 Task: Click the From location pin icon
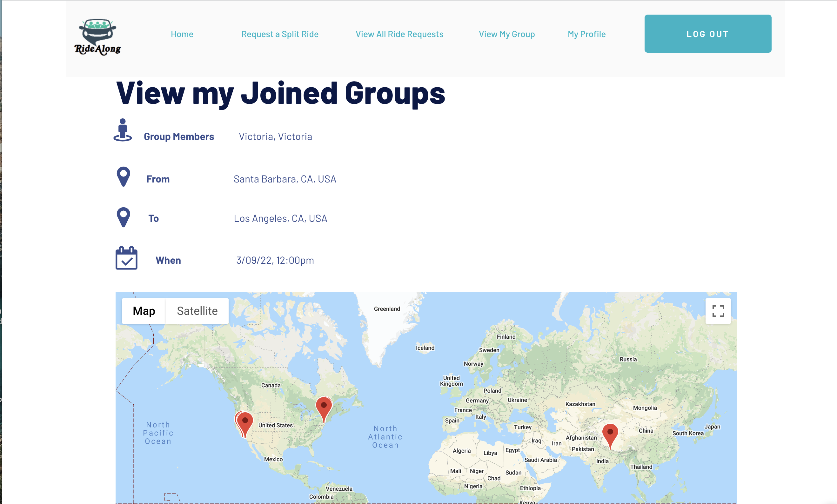tap(123, 176)
